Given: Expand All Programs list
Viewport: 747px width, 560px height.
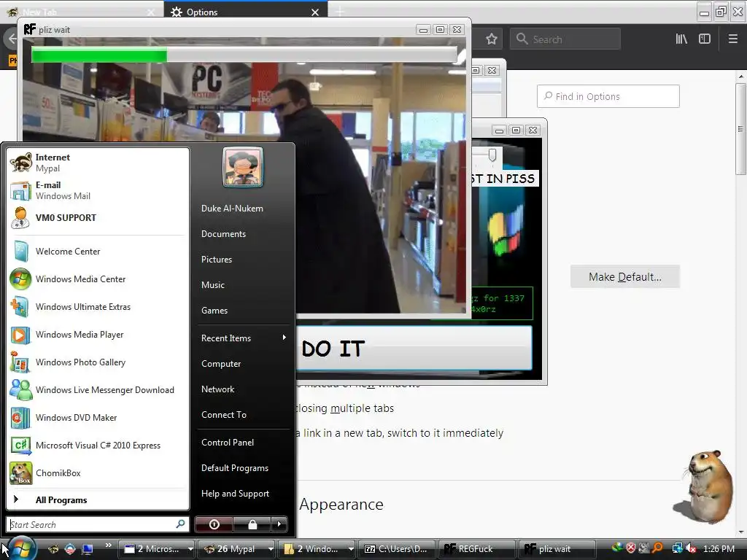Looking at the screenshot, I should coord(98,500).
